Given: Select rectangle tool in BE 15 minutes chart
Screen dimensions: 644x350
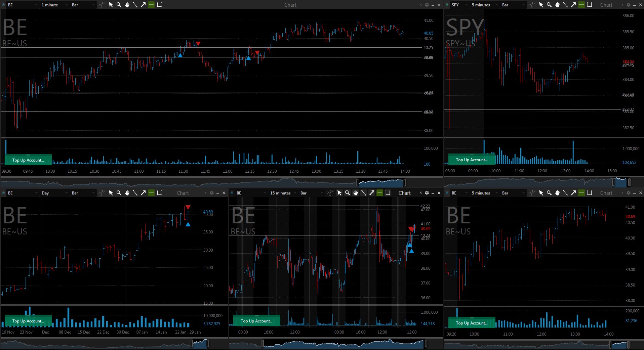Looking at the screenshot, I should [388, 193].
